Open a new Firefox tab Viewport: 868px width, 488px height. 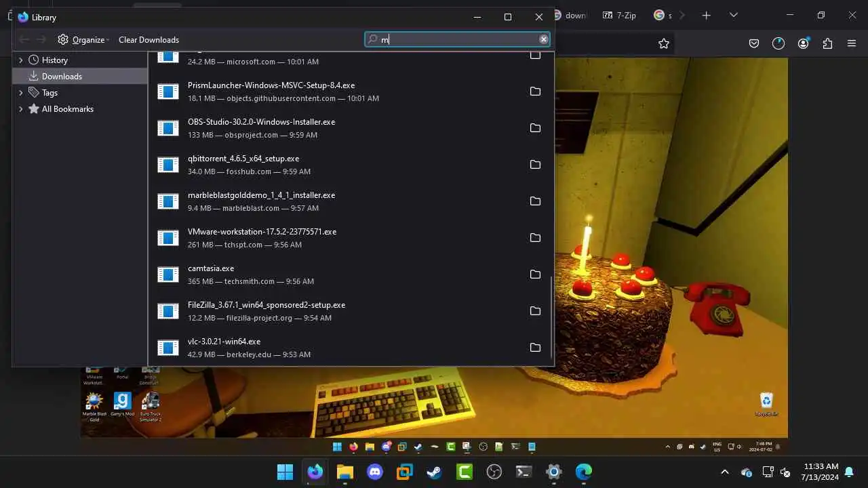click(x=706, y=15)
